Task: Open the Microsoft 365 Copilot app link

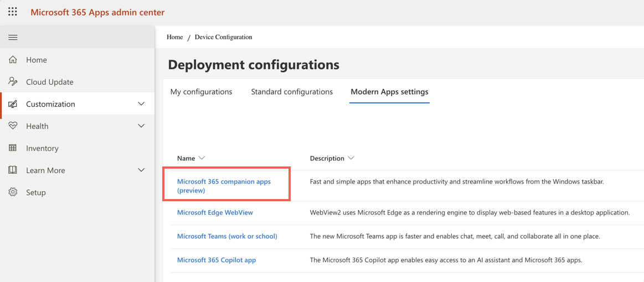Action: (x=217, y=260)
